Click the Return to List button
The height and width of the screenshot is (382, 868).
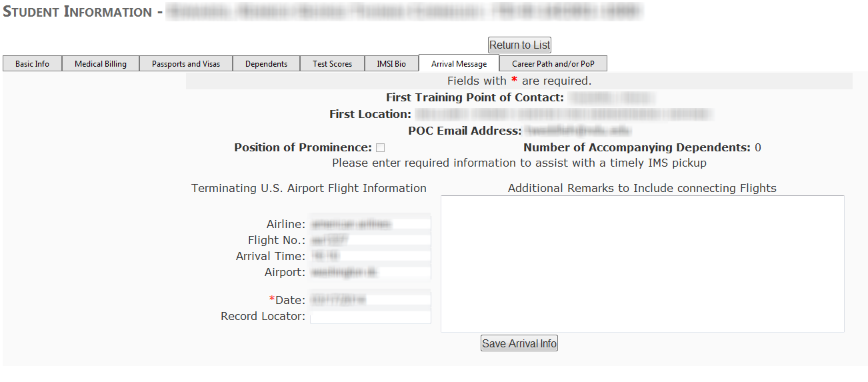520,45
